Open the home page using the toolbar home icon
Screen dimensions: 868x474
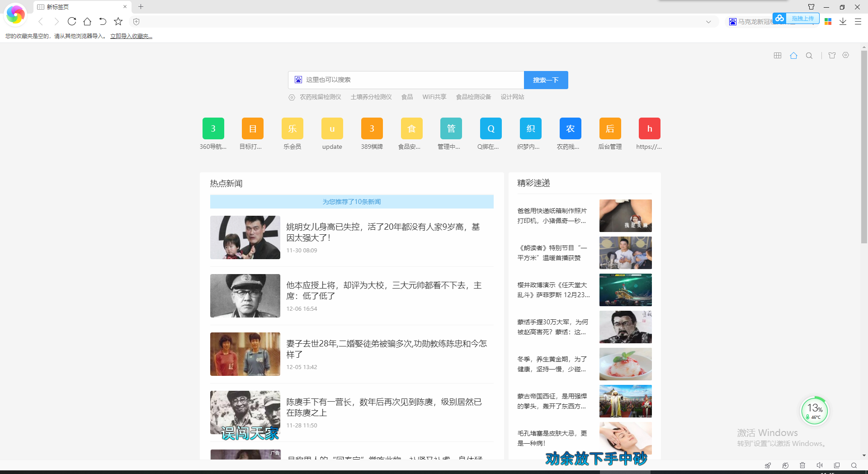tap(87, 21)
